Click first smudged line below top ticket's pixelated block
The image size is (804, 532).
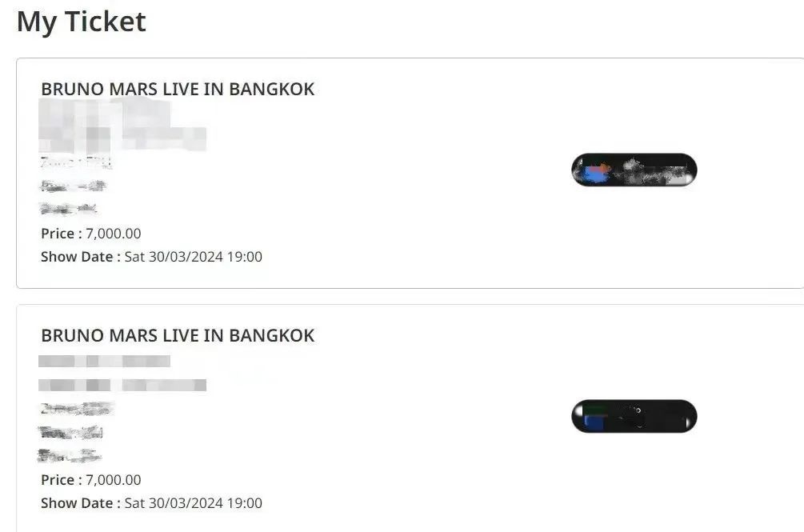click(75, 163)
